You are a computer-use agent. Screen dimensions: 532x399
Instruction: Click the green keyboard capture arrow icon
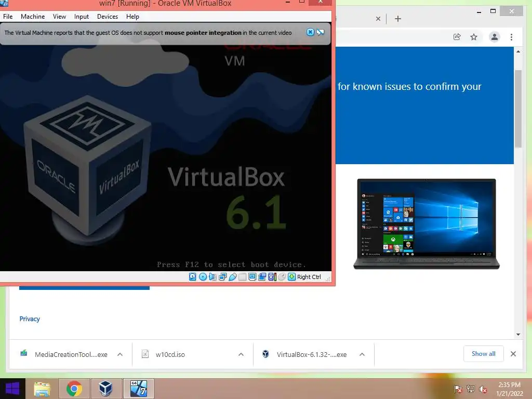pos(291,277)
